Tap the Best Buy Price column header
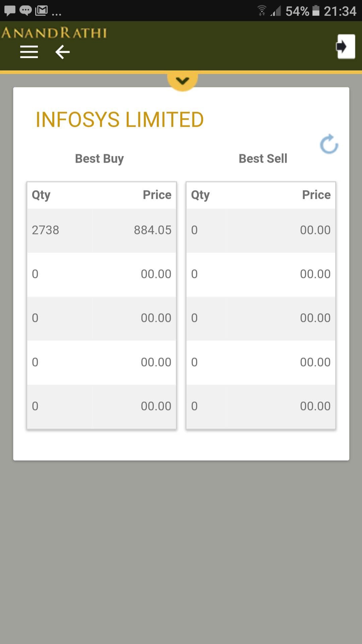 (157, 195)
